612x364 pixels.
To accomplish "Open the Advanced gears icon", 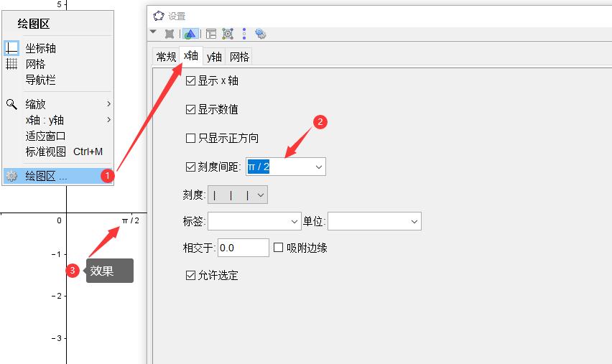I will 260,34.
